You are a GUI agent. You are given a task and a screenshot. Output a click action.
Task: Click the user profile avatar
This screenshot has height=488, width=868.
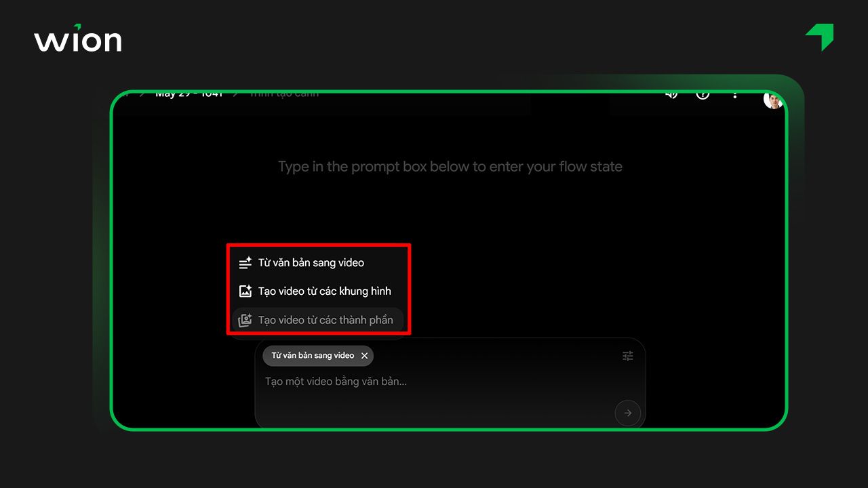tap(773, 99)
